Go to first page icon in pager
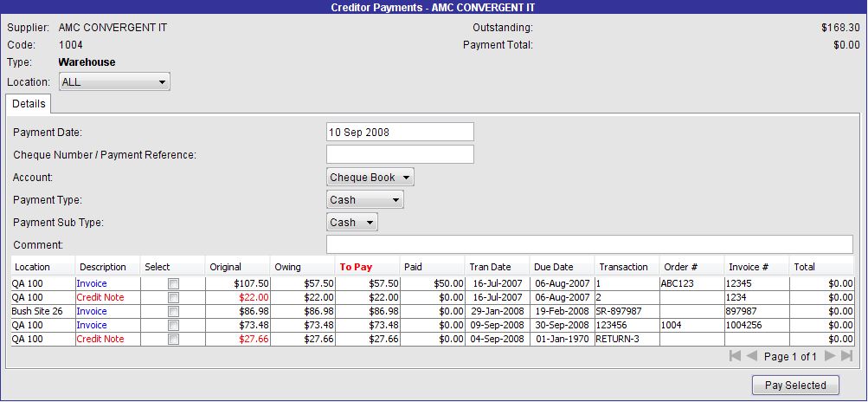The width and height of the screenshot is (868, 402). [735, 356]
